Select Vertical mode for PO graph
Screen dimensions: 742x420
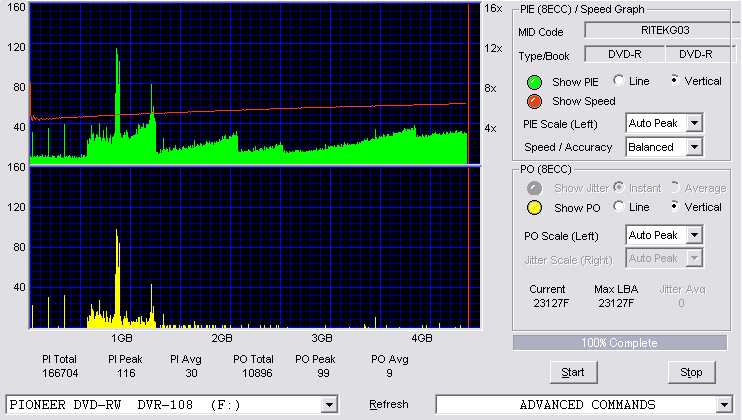pyautogui.click(x=675, y=206)
